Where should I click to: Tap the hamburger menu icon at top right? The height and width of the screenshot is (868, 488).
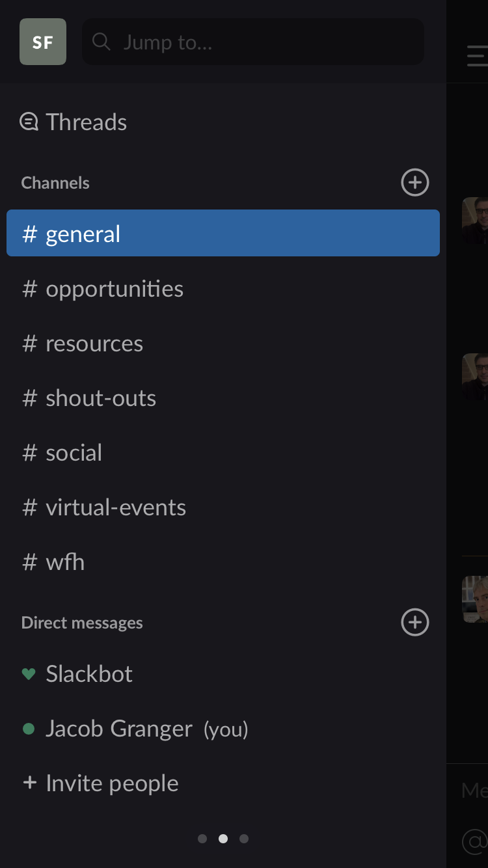[478, 57]
